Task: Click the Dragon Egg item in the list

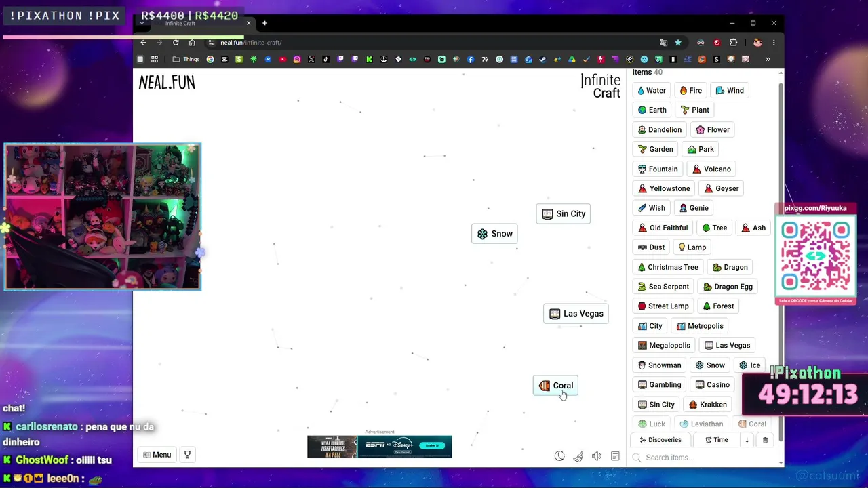Action: pyautogui.click(x=728, y=287)
